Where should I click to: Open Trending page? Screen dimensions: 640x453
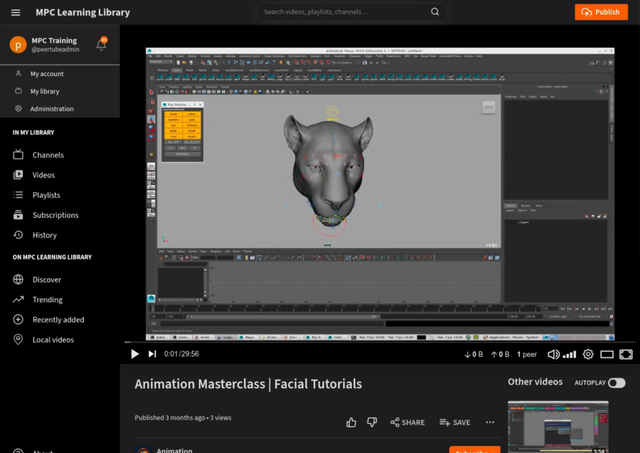click(47, 300)
